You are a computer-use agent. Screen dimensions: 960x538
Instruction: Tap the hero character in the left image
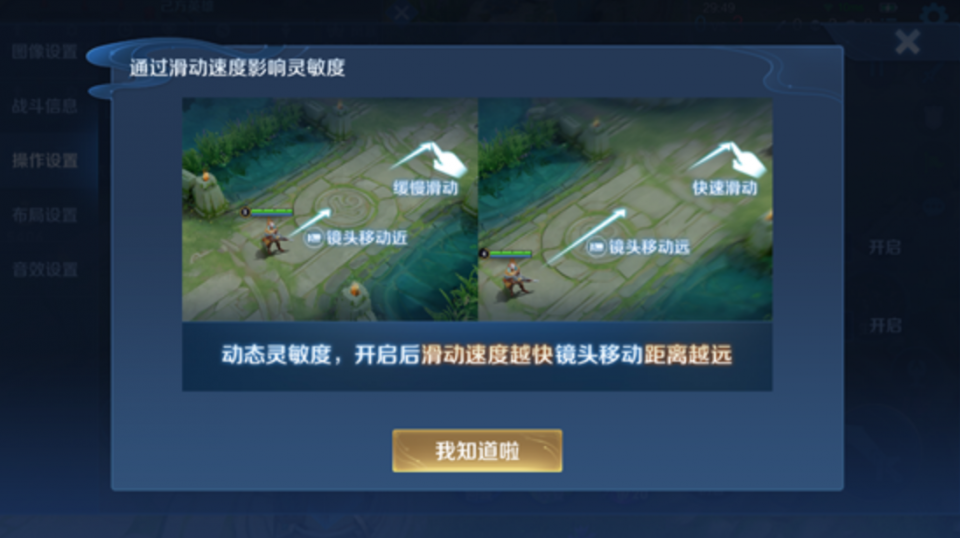coord(273,238)
